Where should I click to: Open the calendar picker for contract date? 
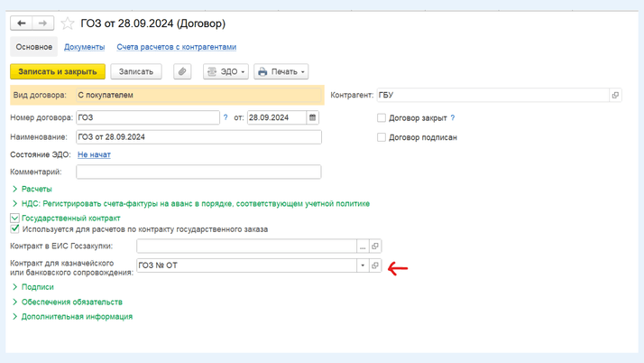(312, 117)
